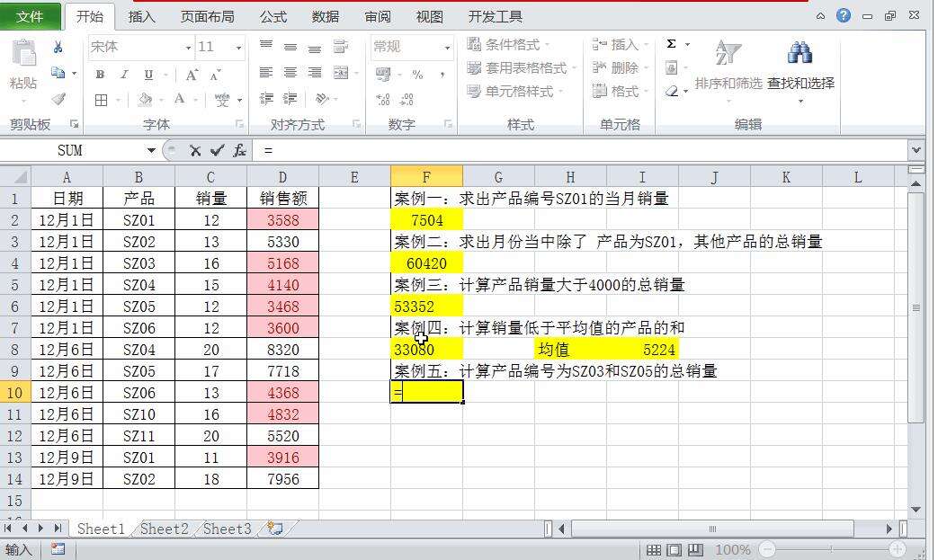Expand the formula bar chevron
Image resolution: width=938 pixels, height=560 pixels.
point(916,151)
